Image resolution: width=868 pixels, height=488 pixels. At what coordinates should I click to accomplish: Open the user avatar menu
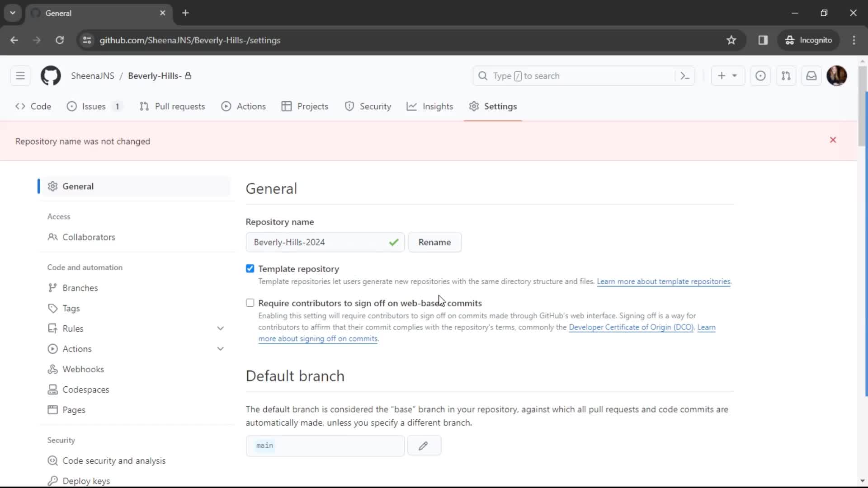pos(837,76)
